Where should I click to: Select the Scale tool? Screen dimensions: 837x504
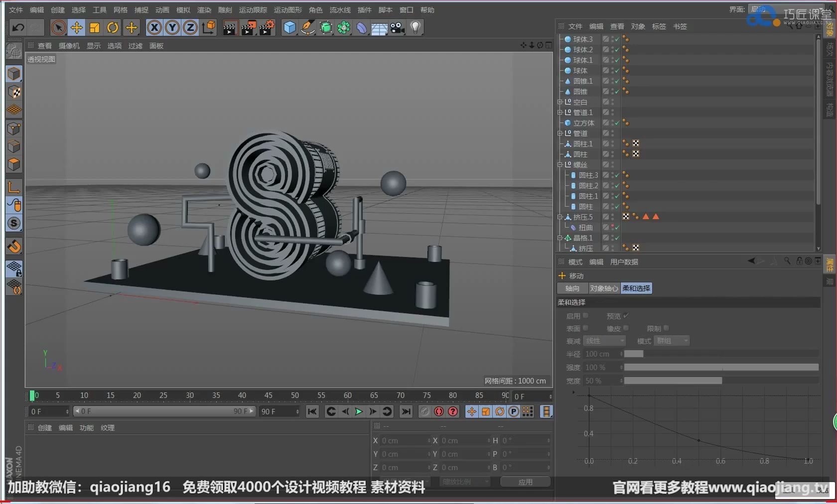click(x=94, y=28)
